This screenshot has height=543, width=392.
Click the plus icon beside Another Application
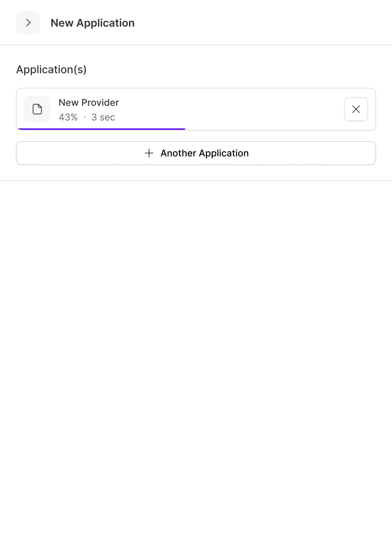(149, 153)
